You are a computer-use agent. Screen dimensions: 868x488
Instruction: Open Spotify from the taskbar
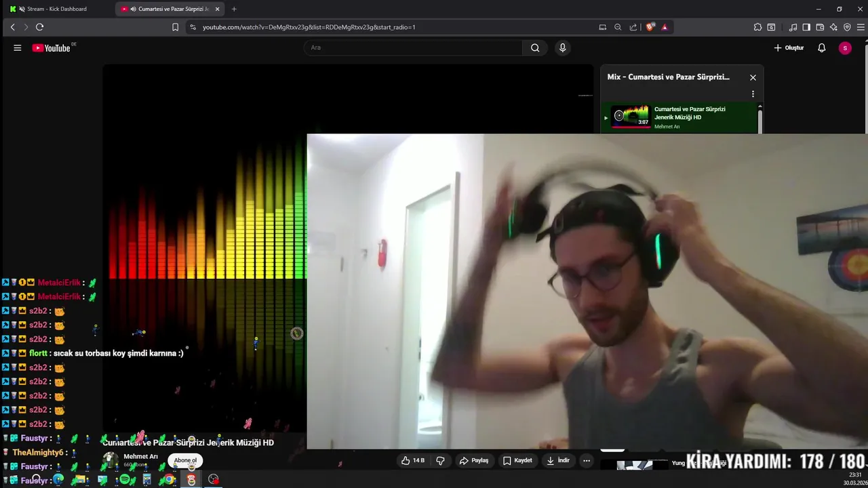pos(125,480)
